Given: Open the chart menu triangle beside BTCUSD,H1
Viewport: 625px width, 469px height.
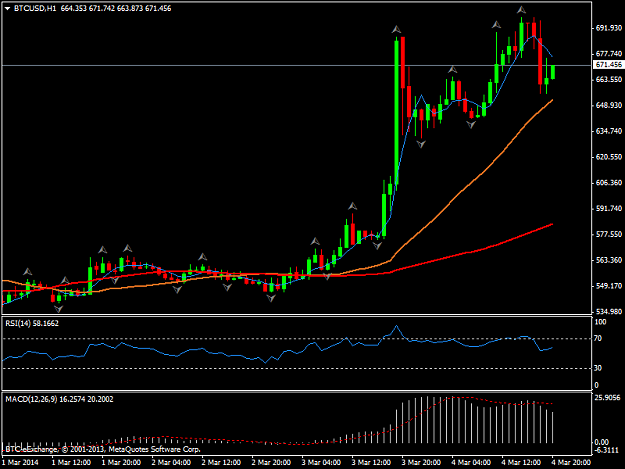Looking at the screenshot, I should tap(8, 8).
